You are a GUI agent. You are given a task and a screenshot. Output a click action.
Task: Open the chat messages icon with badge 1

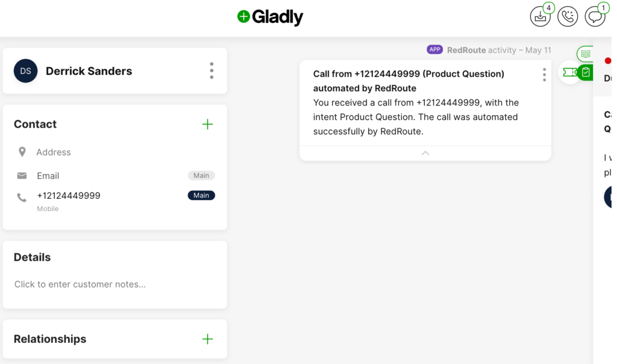(x=595, y=17)
